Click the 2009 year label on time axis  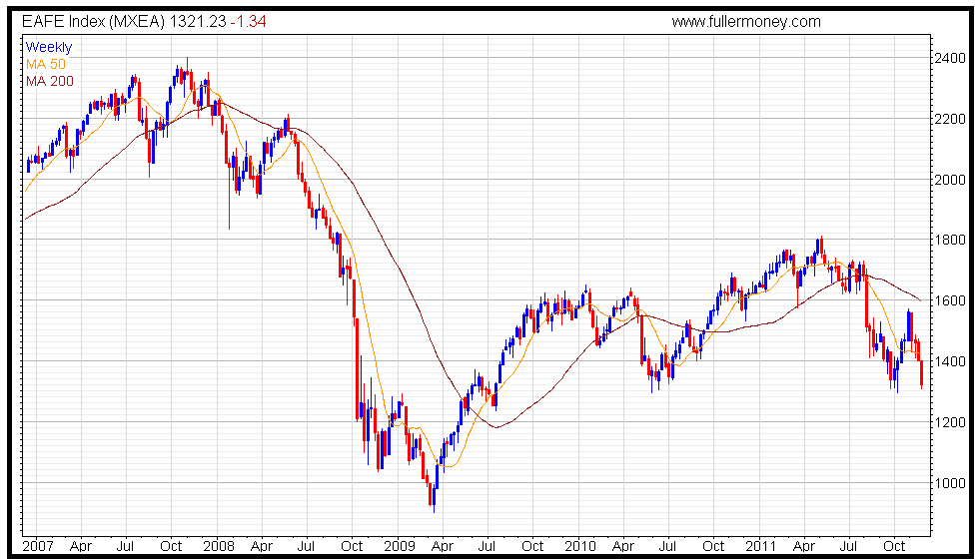(400, 546)
